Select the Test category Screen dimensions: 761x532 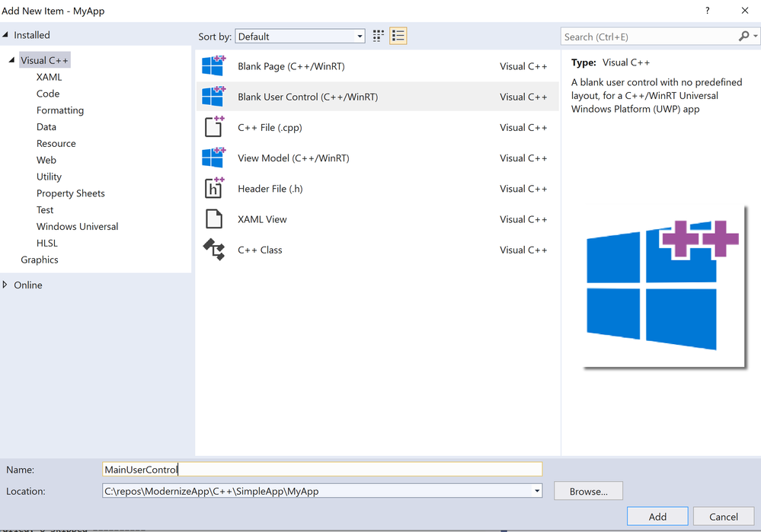point(45,210)
